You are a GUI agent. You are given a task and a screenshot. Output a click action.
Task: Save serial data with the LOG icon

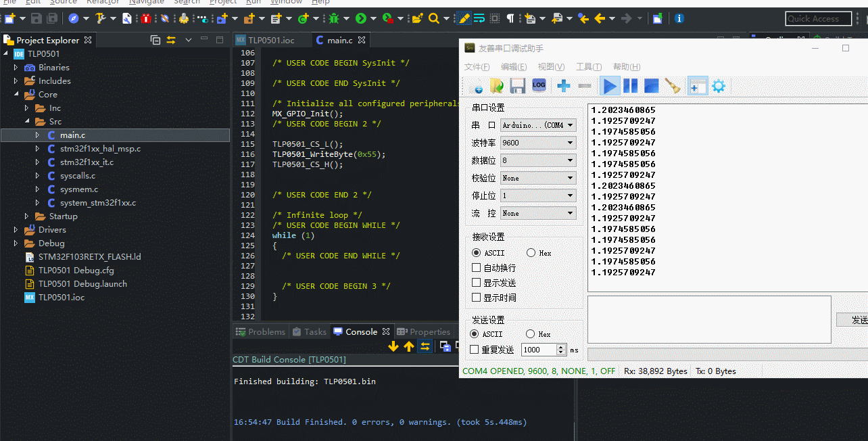pyautogui.click(x=539, y=86)
